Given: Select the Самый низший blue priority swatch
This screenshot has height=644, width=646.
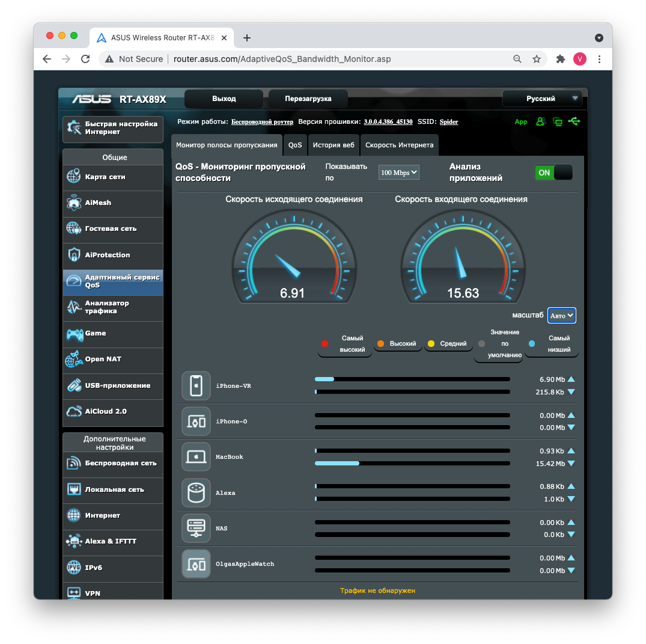Looking at the screenshot, I should tap(532, 343).
